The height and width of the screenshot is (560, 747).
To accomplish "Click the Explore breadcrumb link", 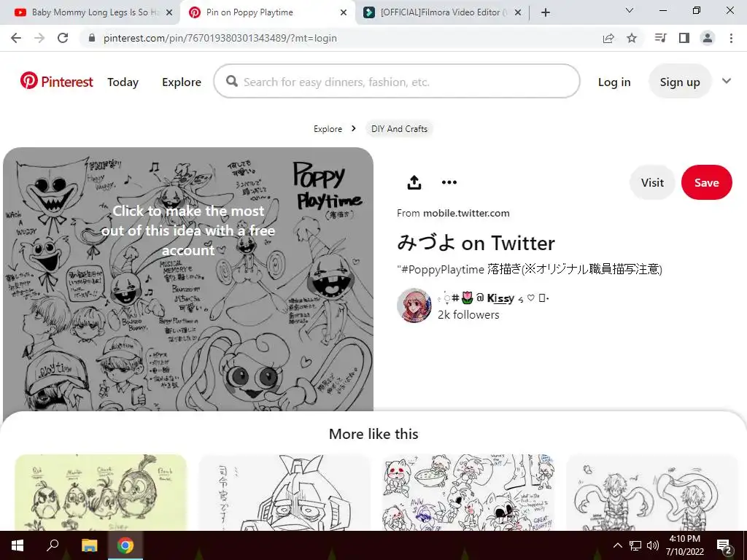I will click(328, 129).
